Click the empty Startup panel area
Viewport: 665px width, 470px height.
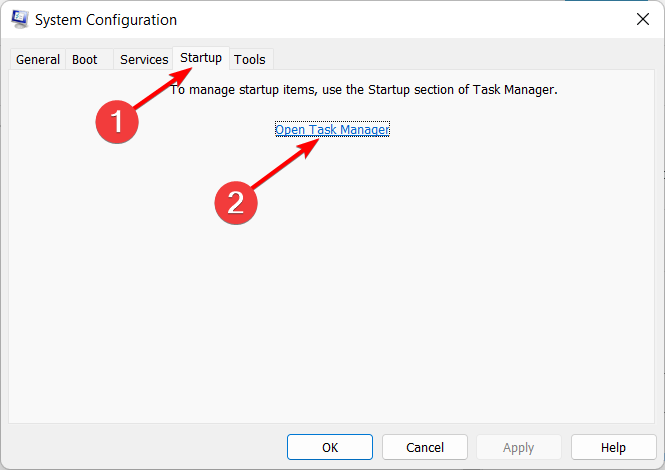[400, 300]
